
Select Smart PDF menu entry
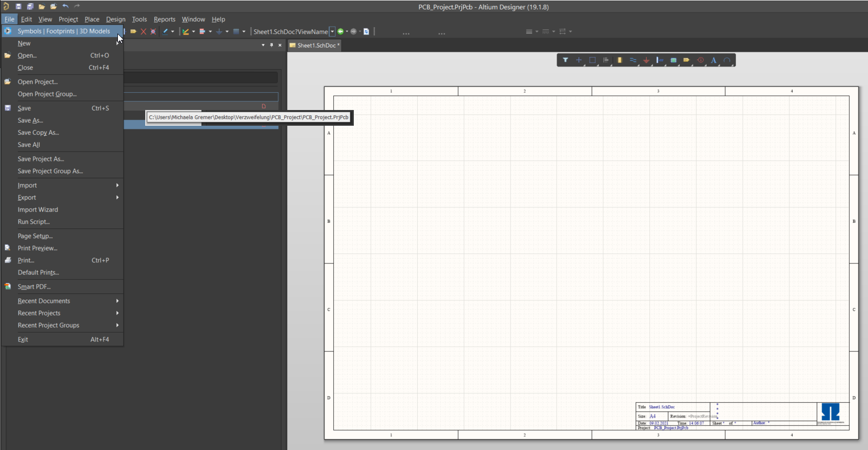[x=34, y=287]
